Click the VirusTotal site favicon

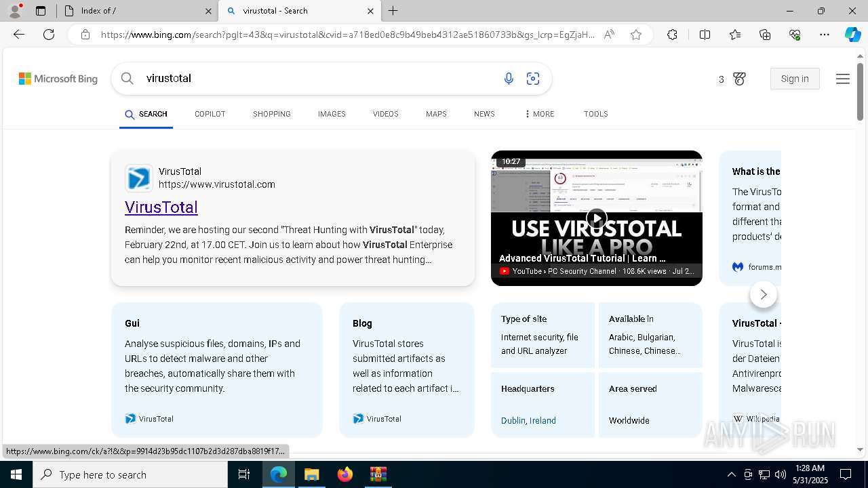138,178
